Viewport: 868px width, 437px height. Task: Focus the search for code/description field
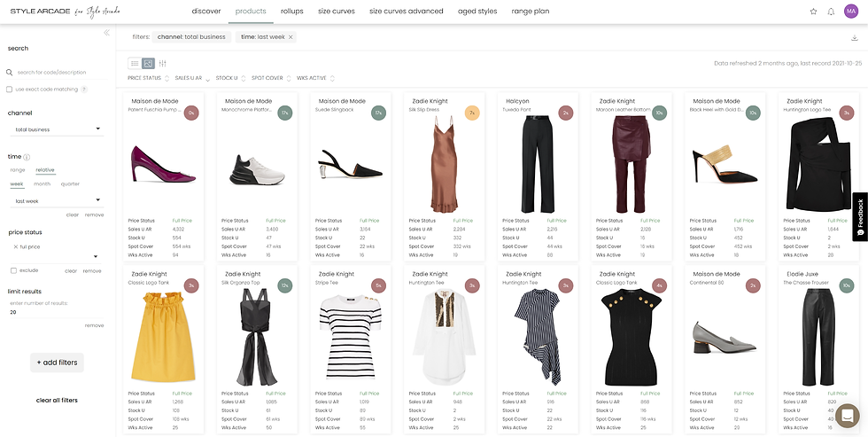[57, 73]
